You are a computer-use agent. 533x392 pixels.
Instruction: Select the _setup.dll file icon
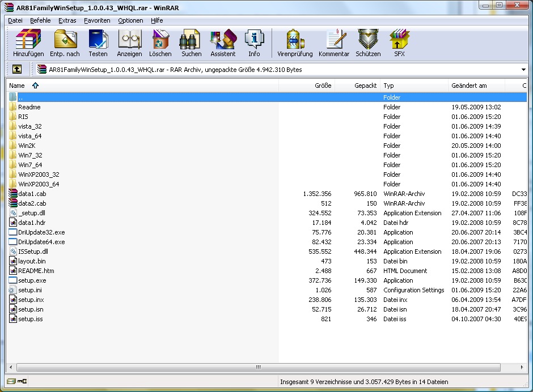click(13, 213)
